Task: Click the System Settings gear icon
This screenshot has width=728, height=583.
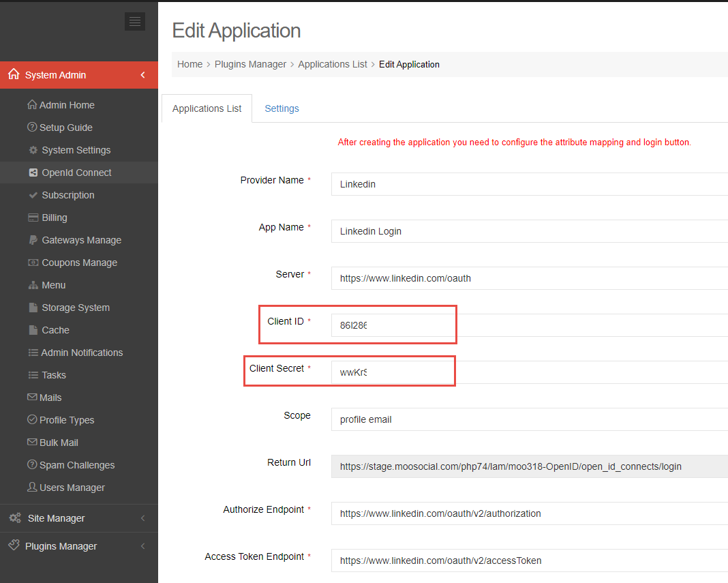Action: (x=33, y=150)
